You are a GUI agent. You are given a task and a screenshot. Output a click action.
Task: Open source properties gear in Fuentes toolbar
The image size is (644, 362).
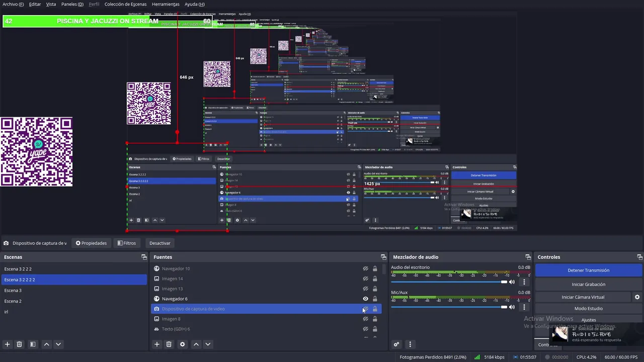pyautogui.click(x=183, y=344)
